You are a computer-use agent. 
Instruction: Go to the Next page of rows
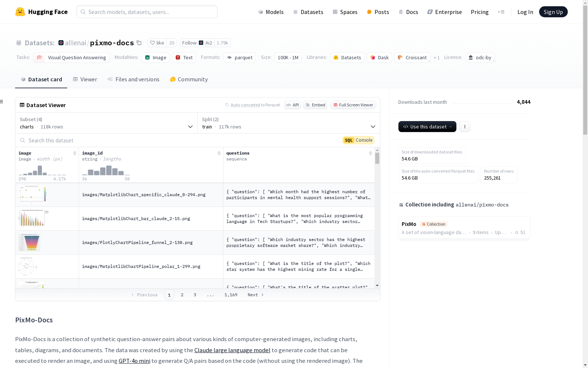255,295
